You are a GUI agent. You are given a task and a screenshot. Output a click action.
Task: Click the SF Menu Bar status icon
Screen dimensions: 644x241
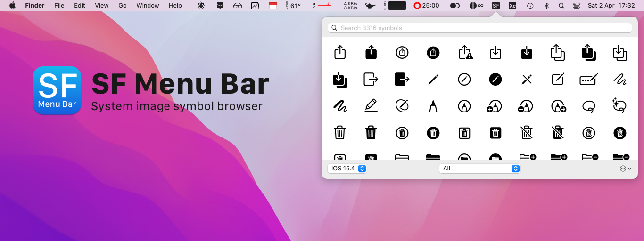(495, 6)
